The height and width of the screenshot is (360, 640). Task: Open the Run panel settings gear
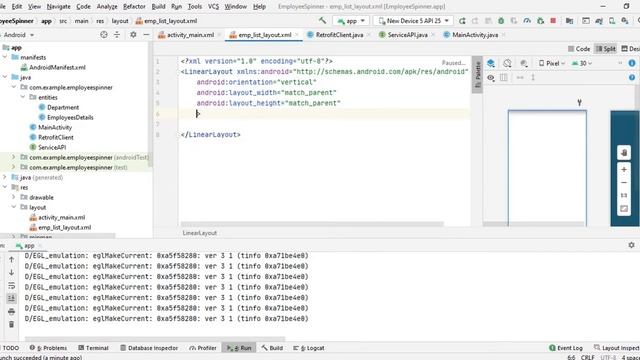631,245
